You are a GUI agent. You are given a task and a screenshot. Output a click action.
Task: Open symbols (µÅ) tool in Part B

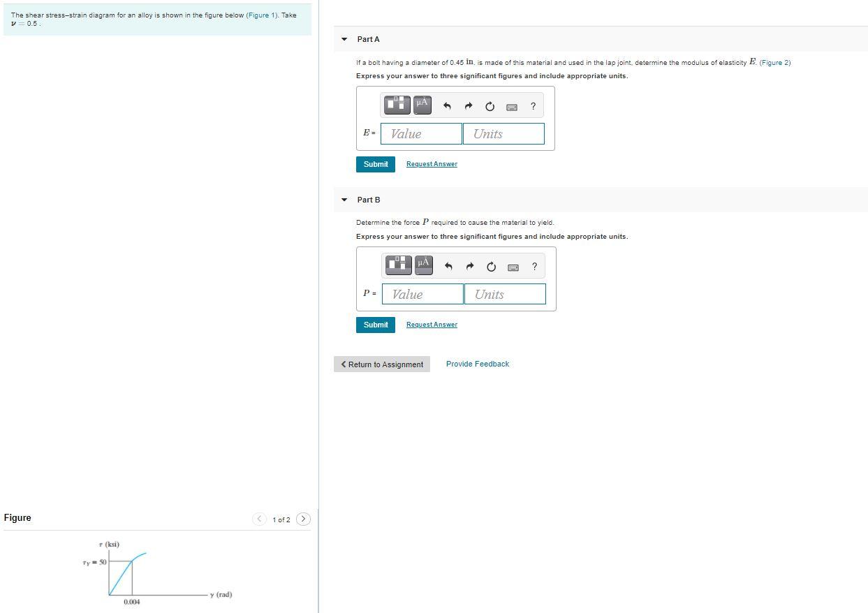point(423,266)
